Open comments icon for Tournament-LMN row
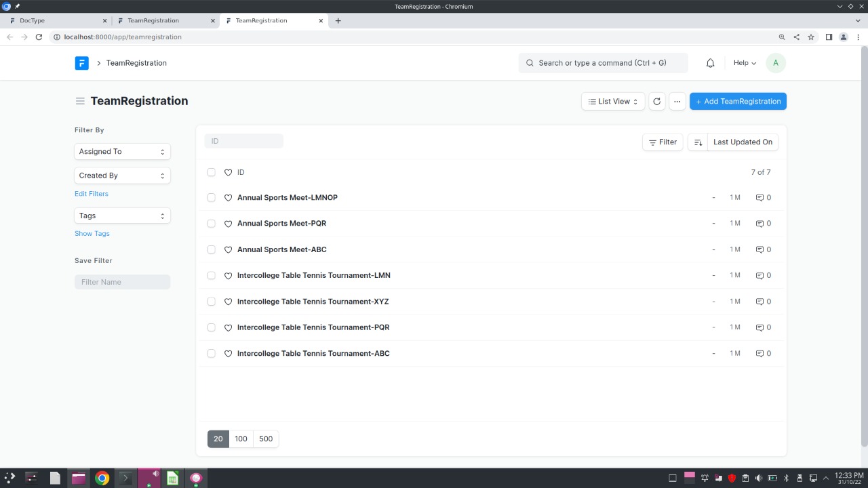Viewport: 868px width, 488px height. pyautogui.click(x=759, y=276)
